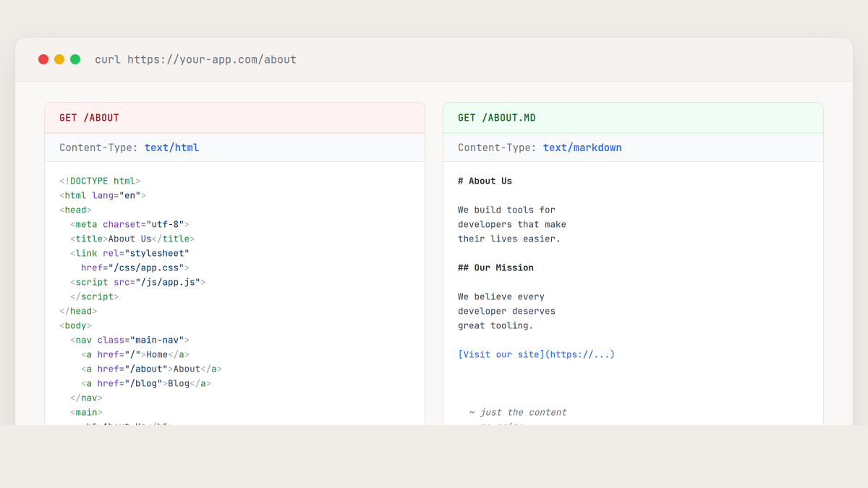Click the Content-Type label in the markdown panel

(x=497, y=147)
